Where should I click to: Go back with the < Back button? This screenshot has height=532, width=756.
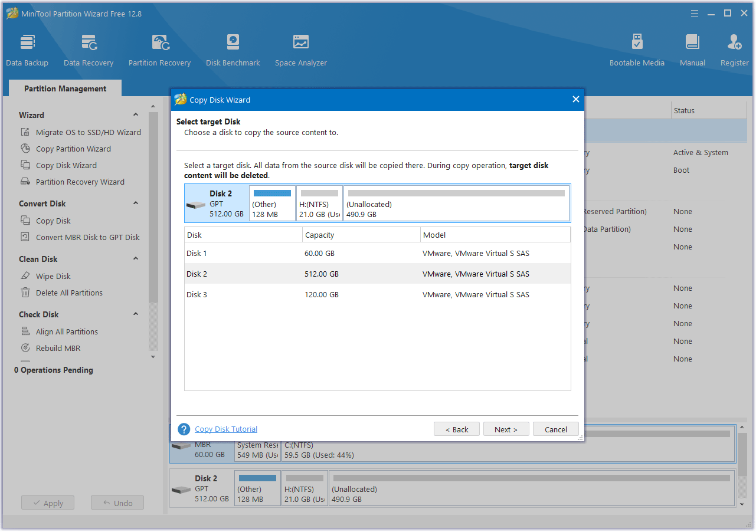click(x=457, y=429)
